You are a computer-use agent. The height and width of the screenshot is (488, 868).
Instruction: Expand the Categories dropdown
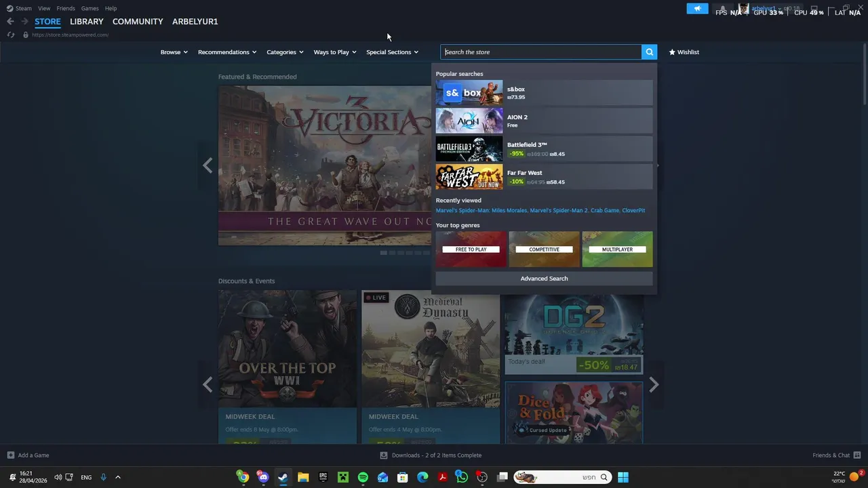pyautogui.click(x=285, y=52)
